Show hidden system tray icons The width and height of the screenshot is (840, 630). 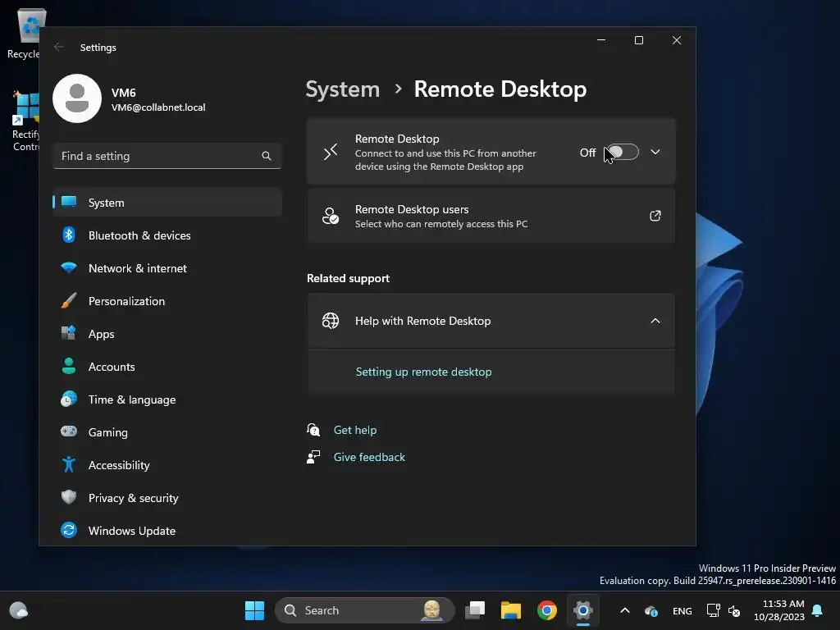[x=624, y=610]
